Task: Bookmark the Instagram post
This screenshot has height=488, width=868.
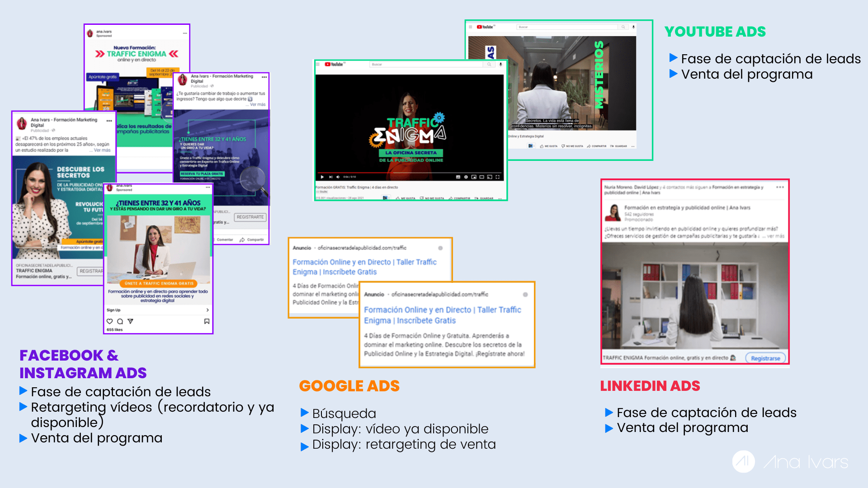Action: coord(207,321)
